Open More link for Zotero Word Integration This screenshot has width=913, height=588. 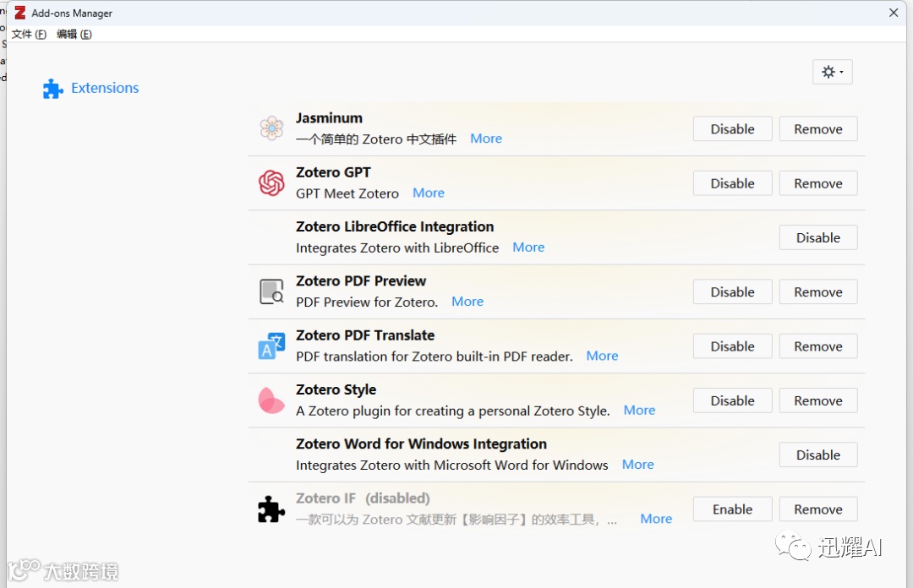pos(637,465)
